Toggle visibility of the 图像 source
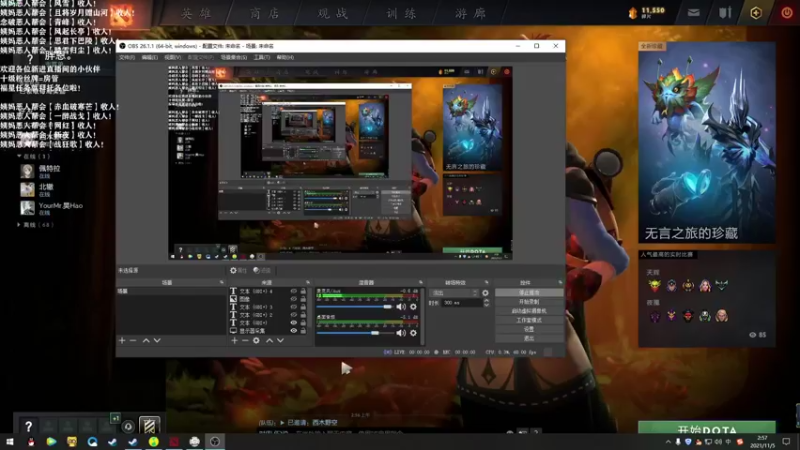800x450 pixels. tap(293, 299)
